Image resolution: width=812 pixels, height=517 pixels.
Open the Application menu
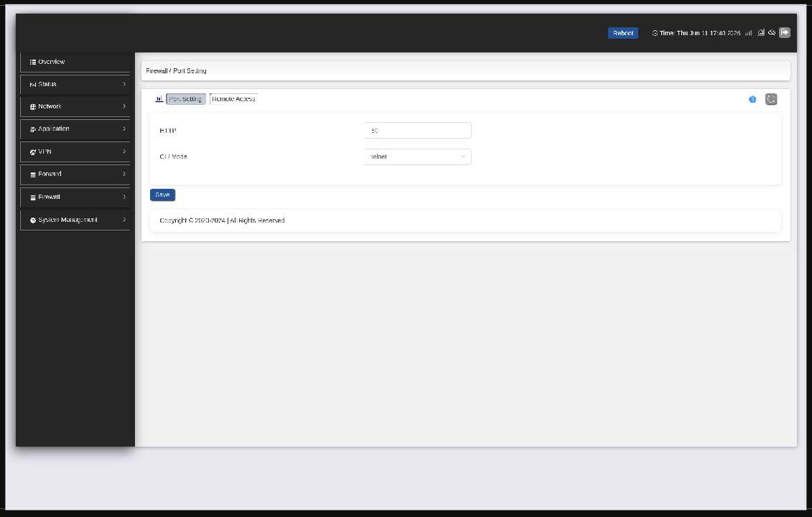tap(75, 129)
